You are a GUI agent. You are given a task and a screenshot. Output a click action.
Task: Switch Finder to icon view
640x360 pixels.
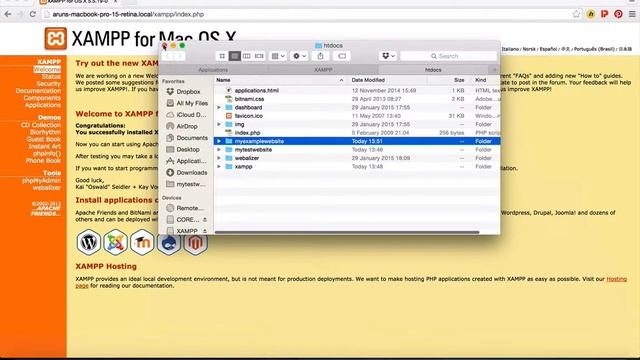coord(222,56)
